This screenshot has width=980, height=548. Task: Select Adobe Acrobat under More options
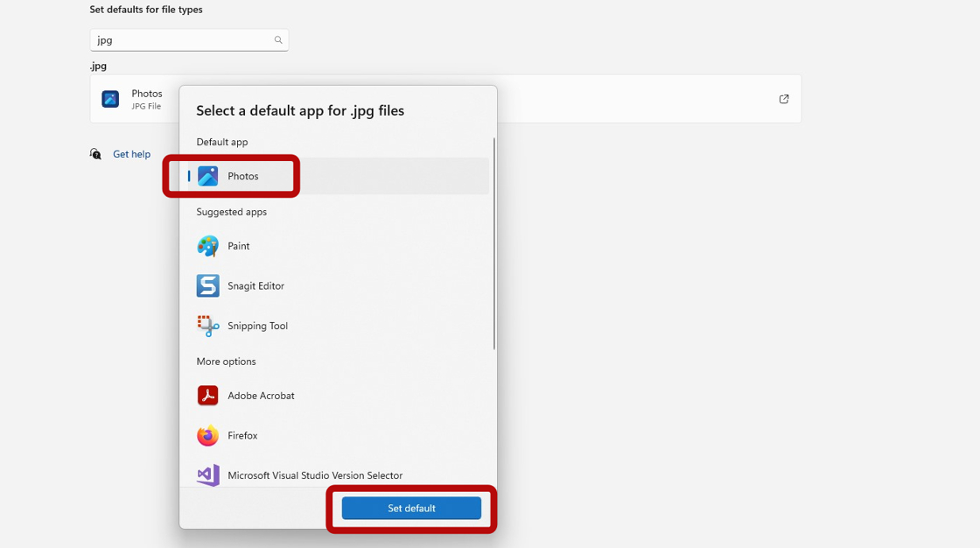338,396
